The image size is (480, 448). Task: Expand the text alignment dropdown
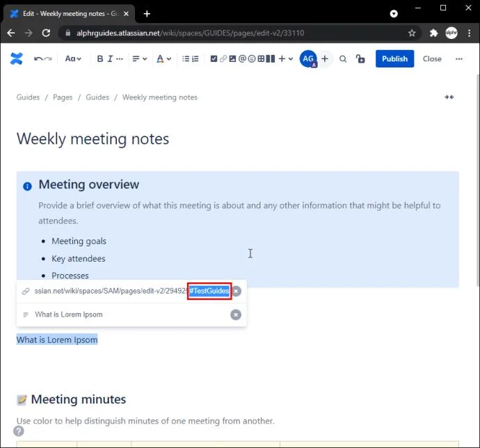[139, 59]
